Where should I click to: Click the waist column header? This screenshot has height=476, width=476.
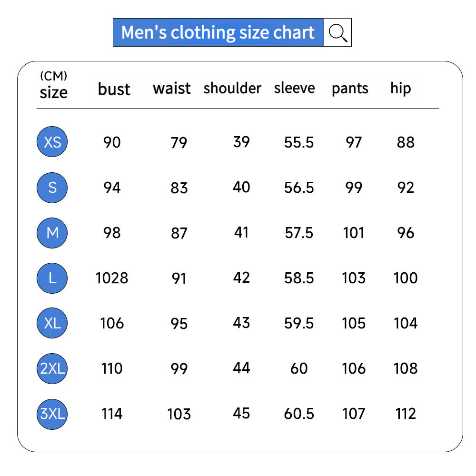[171, 89]
